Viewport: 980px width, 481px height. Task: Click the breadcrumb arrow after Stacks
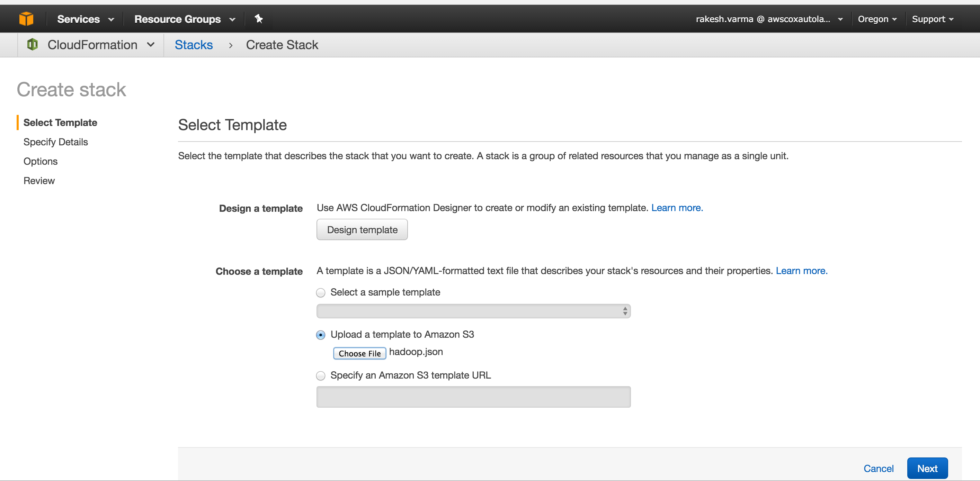click(x=230, y=45)
